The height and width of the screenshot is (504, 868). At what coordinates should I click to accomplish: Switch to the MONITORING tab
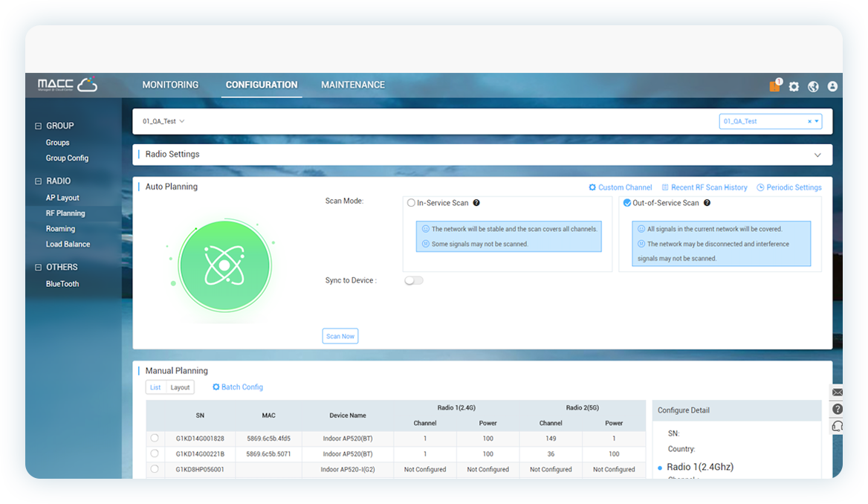[x=170, y=85]
